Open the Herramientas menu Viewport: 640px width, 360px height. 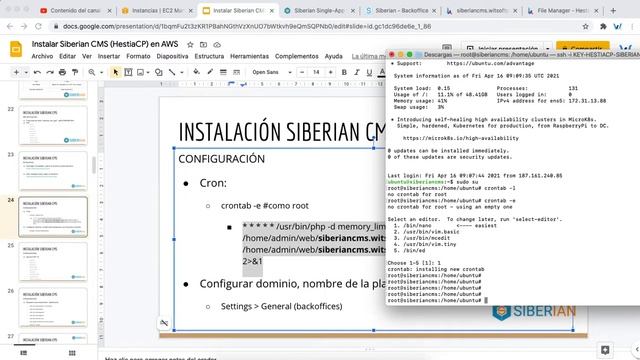[249, 56]
